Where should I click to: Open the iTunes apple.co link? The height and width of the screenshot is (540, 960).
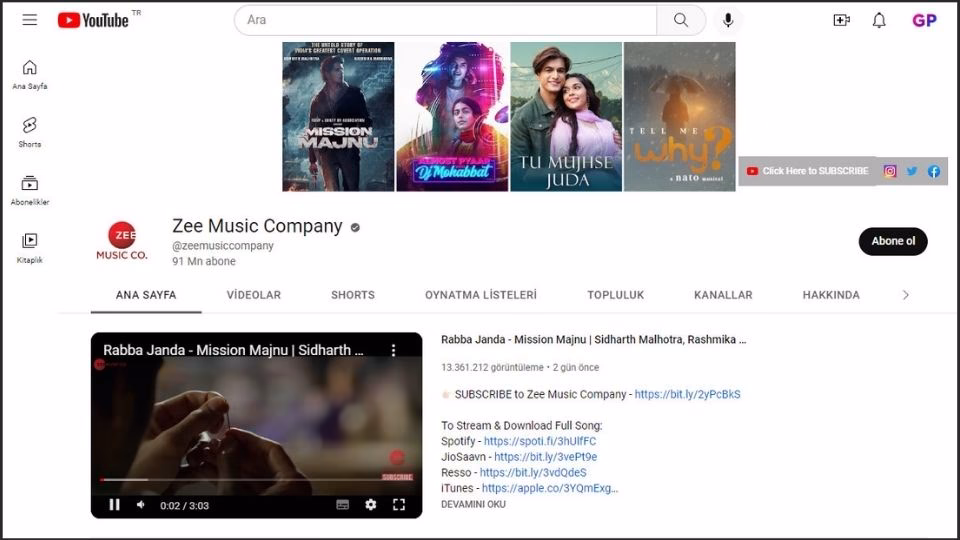(x=550, y=488)
